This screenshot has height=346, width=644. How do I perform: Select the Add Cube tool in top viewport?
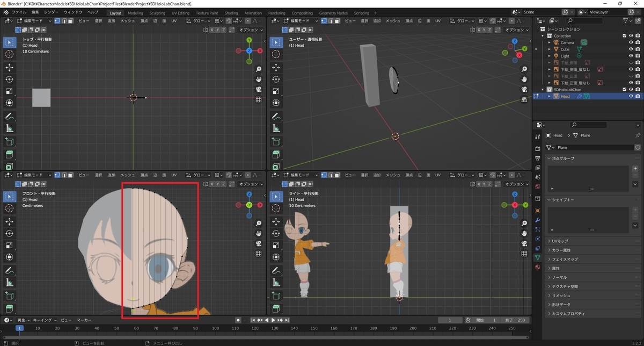click(x=10, y=142)
